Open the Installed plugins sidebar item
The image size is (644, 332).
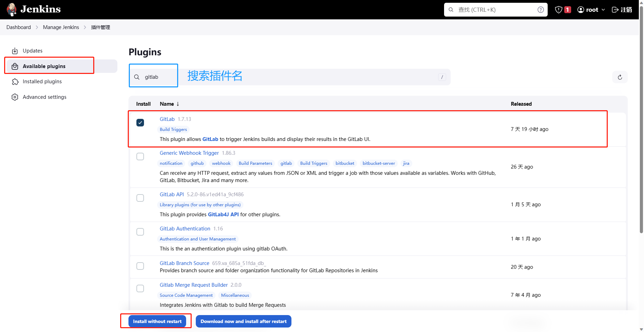coord(62,82)
